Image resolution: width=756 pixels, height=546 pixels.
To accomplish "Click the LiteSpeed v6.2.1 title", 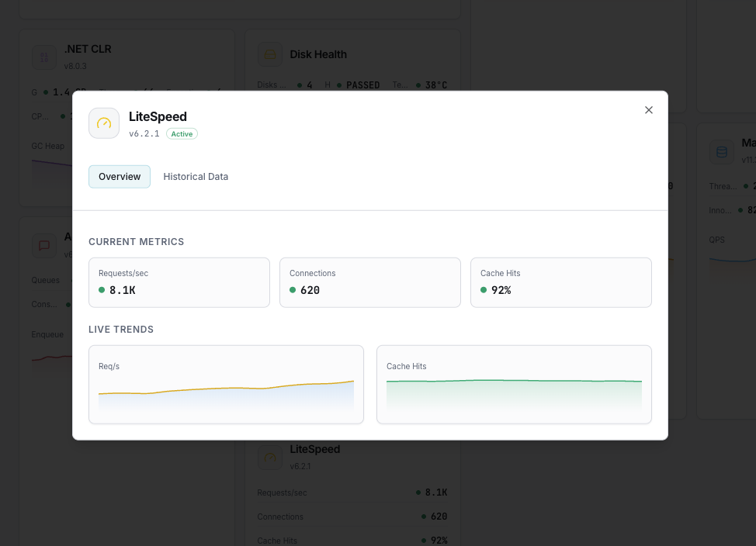I will (x=158, y=116).
